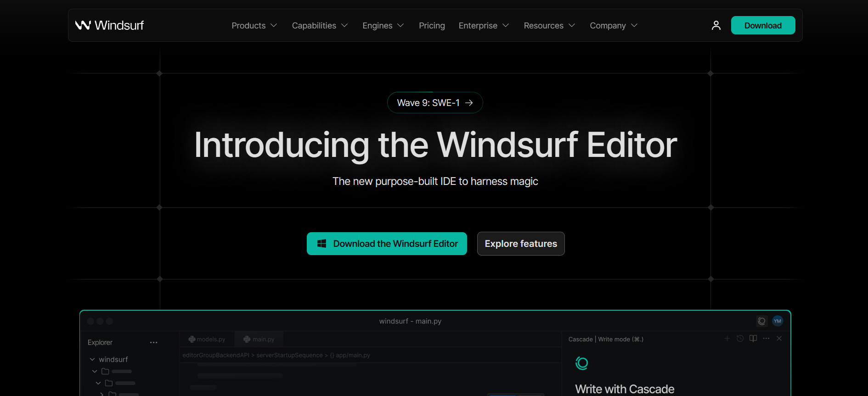Click the Explorer panel heading
Viewport: 868px width, 396px height.
100,343
